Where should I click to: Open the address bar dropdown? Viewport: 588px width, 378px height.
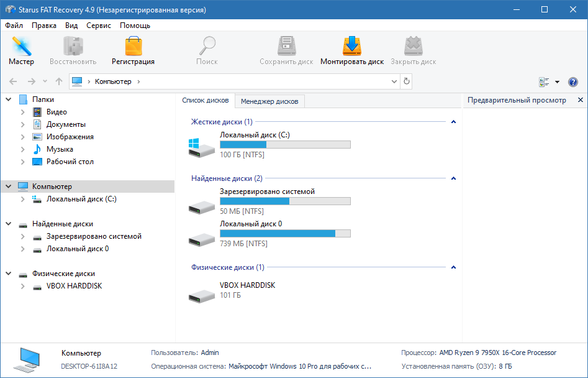pos(394,81)
